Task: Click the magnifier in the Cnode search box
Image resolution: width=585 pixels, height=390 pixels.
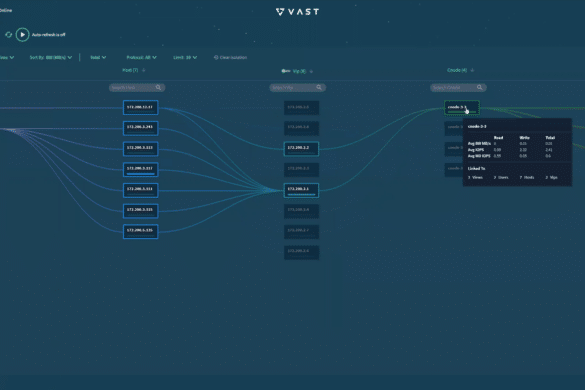Action: [480, 87]
